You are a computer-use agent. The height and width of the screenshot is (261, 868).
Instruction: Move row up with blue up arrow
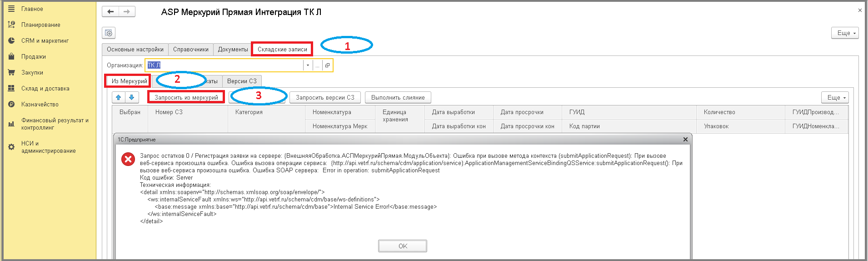pyautogui.click(x=119, y=97)
